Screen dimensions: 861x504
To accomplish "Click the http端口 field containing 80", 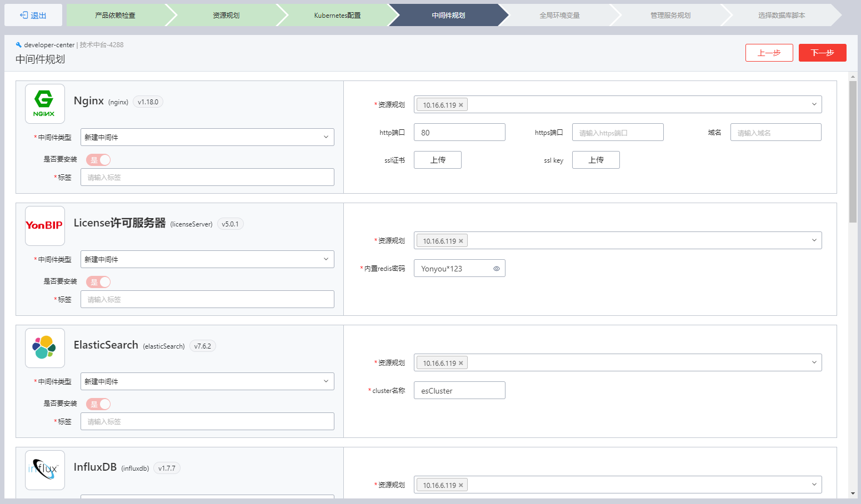I will point(459,132).
